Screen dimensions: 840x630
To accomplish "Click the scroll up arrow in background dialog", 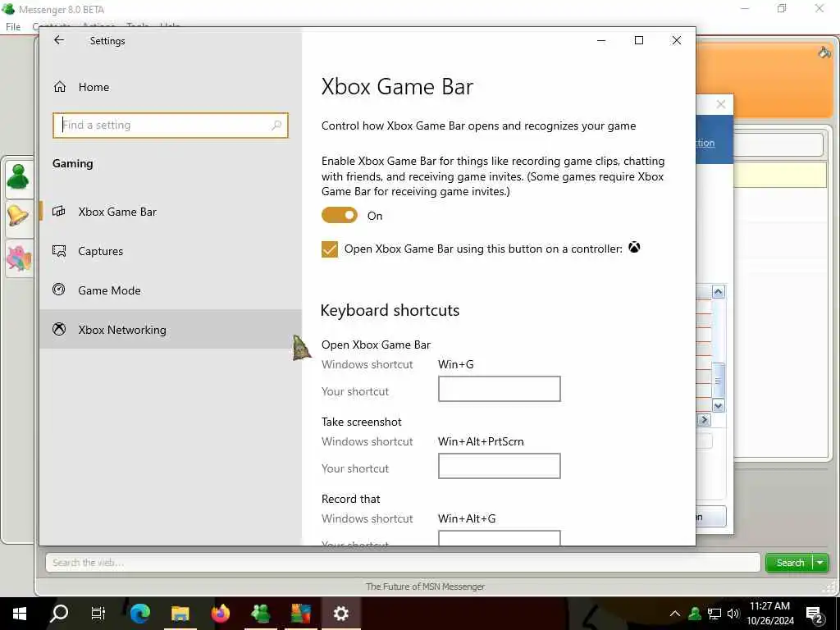I will click(x=719, y=291).
